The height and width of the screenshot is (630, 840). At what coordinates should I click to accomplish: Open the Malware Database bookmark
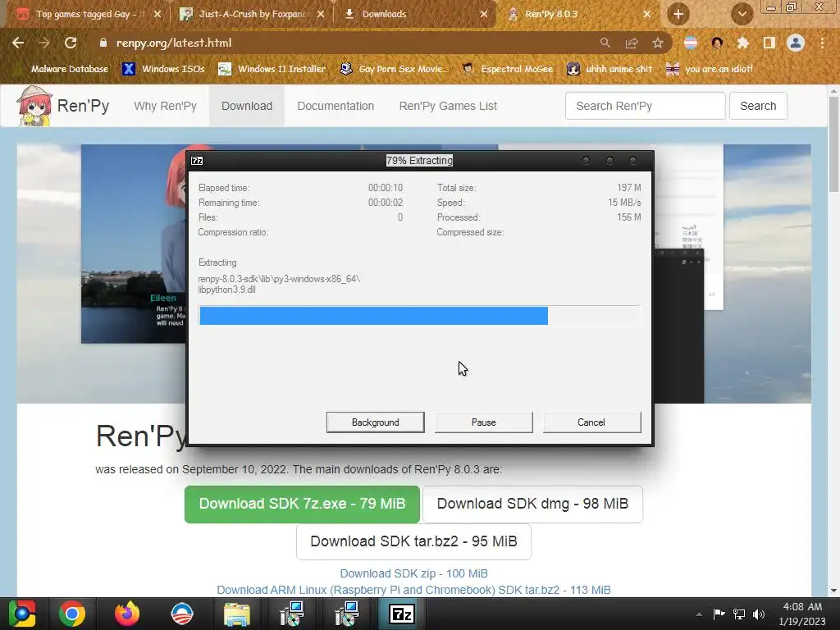coord(70,69)
